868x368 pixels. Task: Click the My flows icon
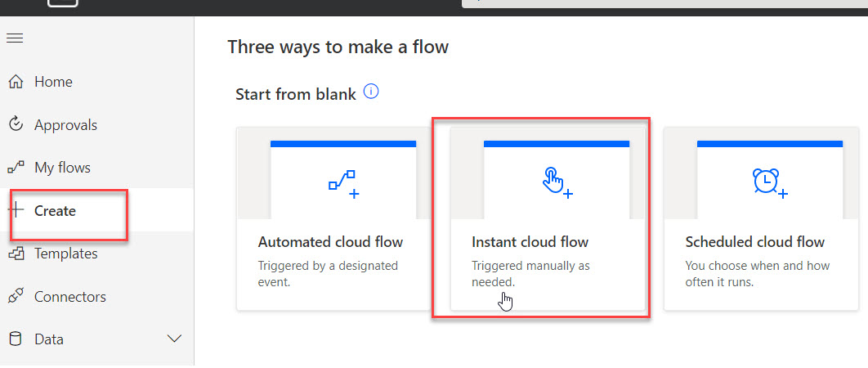pos(16,168)
